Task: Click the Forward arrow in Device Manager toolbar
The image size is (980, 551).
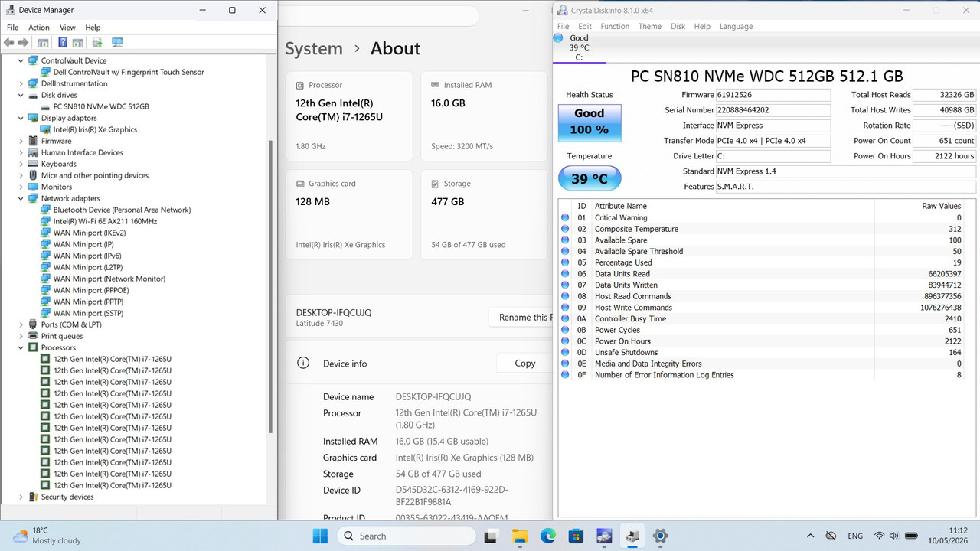Action: point(24,43)
